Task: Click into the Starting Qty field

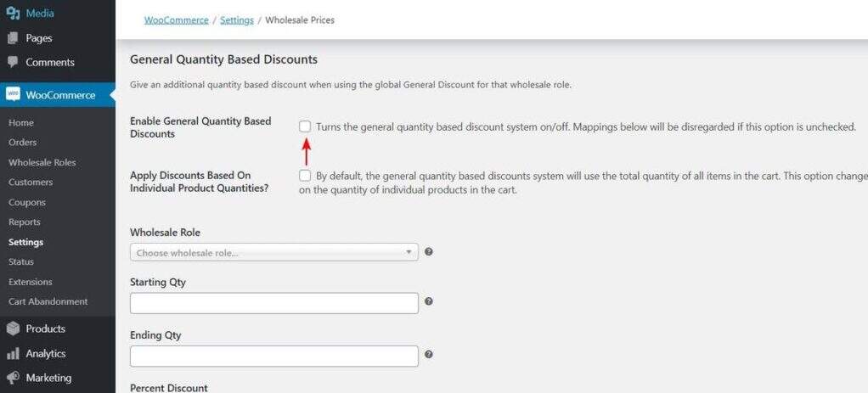Action: [273, 303]
